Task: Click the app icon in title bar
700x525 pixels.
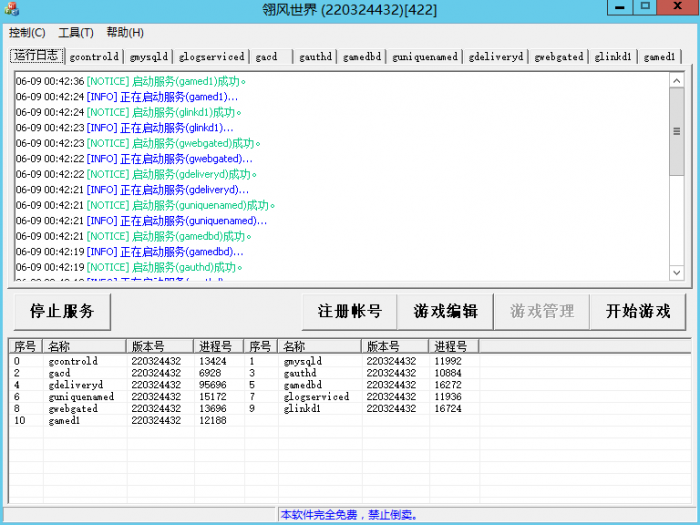Action: click(12, 9)
